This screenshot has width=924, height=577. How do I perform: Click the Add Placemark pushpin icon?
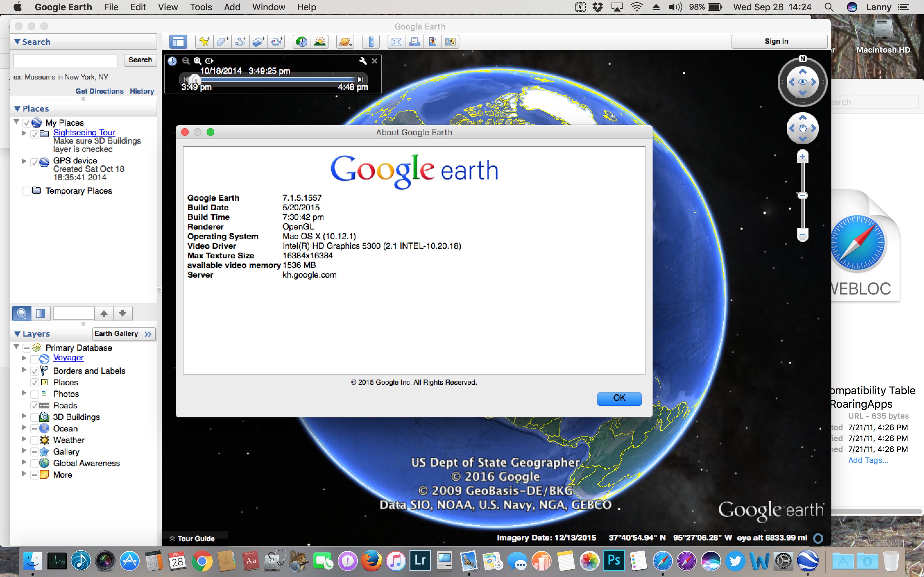(x=204, y=42)
